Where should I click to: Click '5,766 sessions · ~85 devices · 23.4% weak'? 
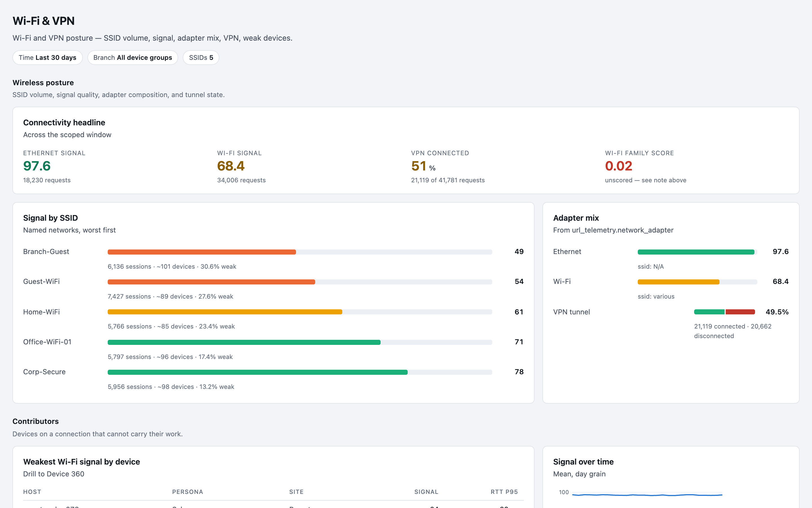pyautogui.click(x=171, y=326)
